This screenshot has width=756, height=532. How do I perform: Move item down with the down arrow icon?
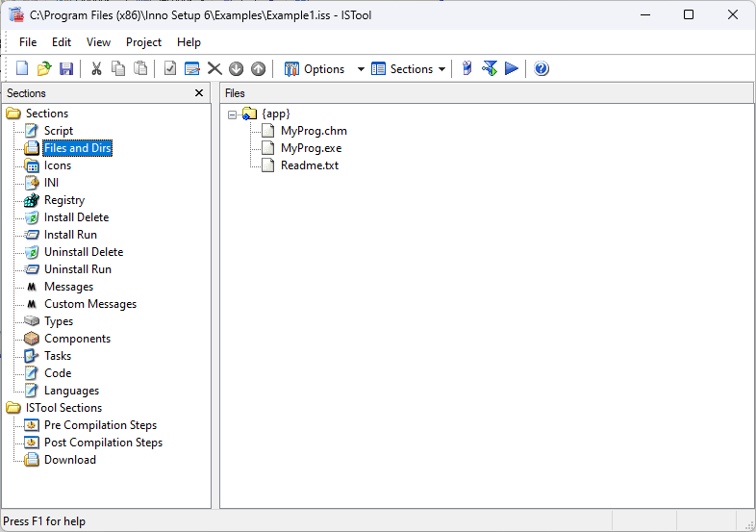click(237, 68)
